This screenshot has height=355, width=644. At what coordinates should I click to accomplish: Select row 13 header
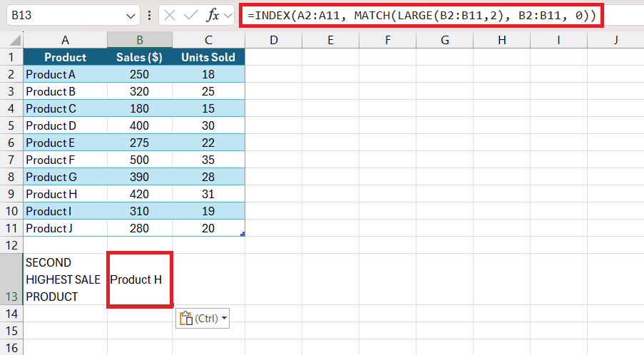[11, 279]
